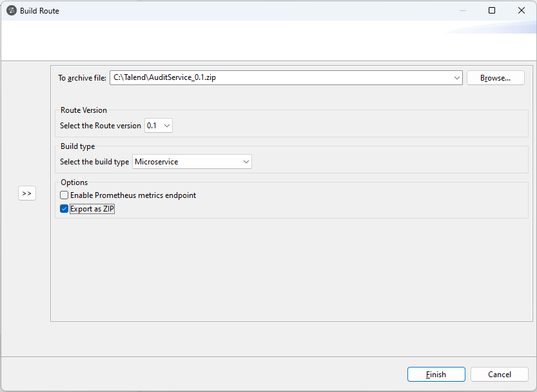The width and height of the screenshot is (537, 392).
Task: Click the Build Route title bar text
Action: pos(39,11)
